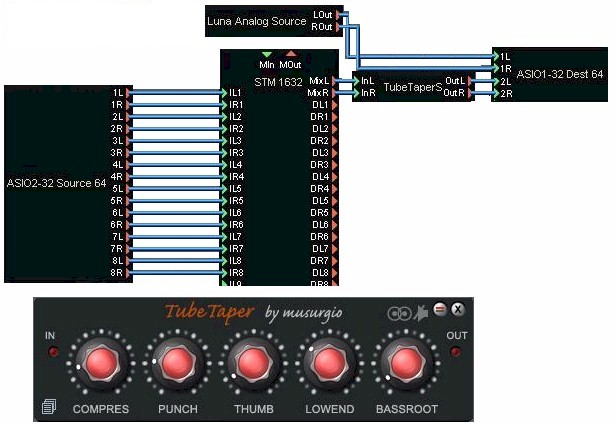This screenshot has height=426, width=616.
Task: Click the IN indicator LED
Action: (52, 352)
